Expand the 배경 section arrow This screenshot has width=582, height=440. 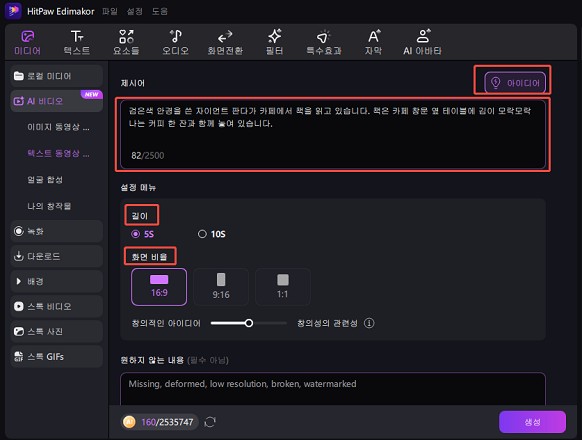click(x=19, y=281)
